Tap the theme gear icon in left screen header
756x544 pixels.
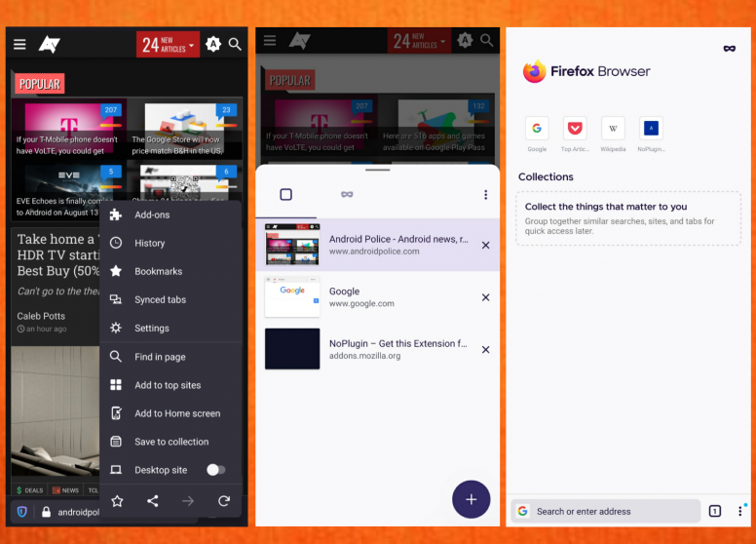[212, 44]
